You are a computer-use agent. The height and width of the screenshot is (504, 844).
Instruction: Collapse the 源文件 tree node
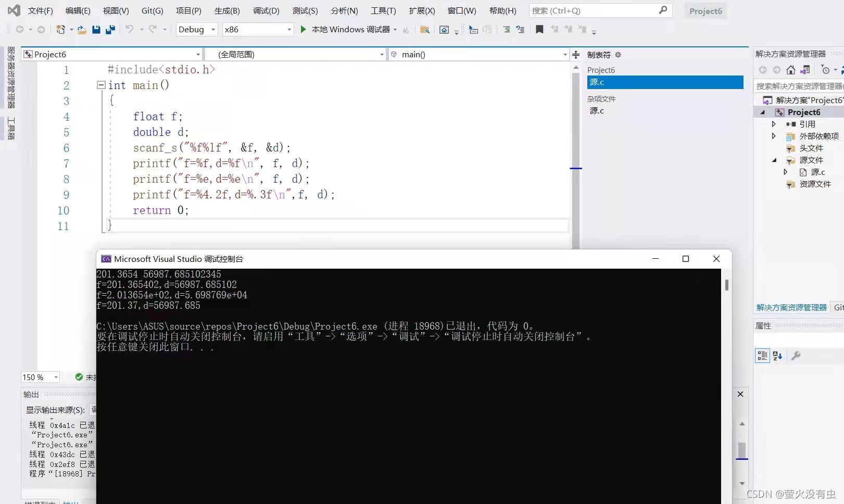(x=774, y=160)
